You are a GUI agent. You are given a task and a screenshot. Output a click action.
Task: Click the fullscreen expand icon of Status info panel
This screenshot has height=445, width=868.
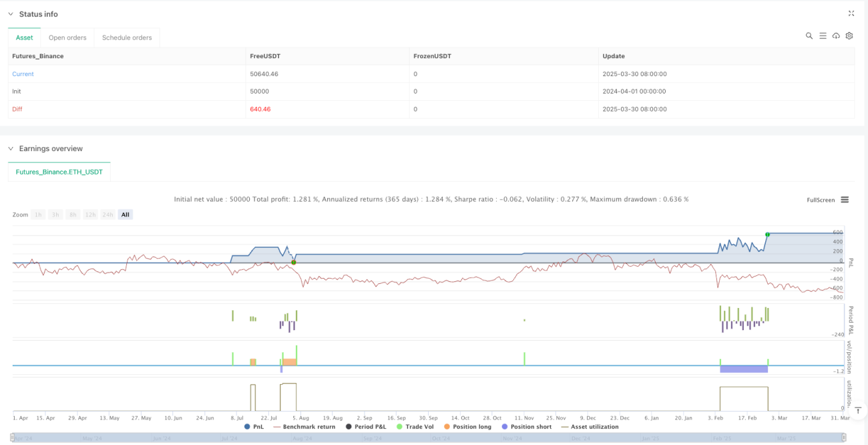pos(851,13)
